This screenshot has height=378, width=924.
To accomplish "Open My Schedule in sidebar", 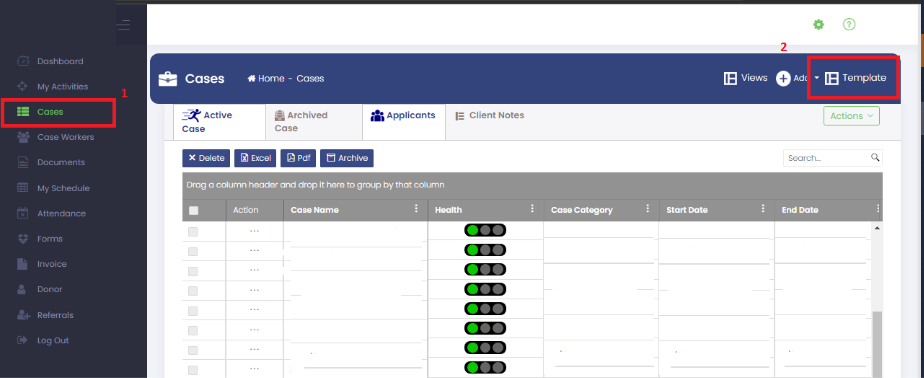I will pyautogui.click(x=63, y=188).
